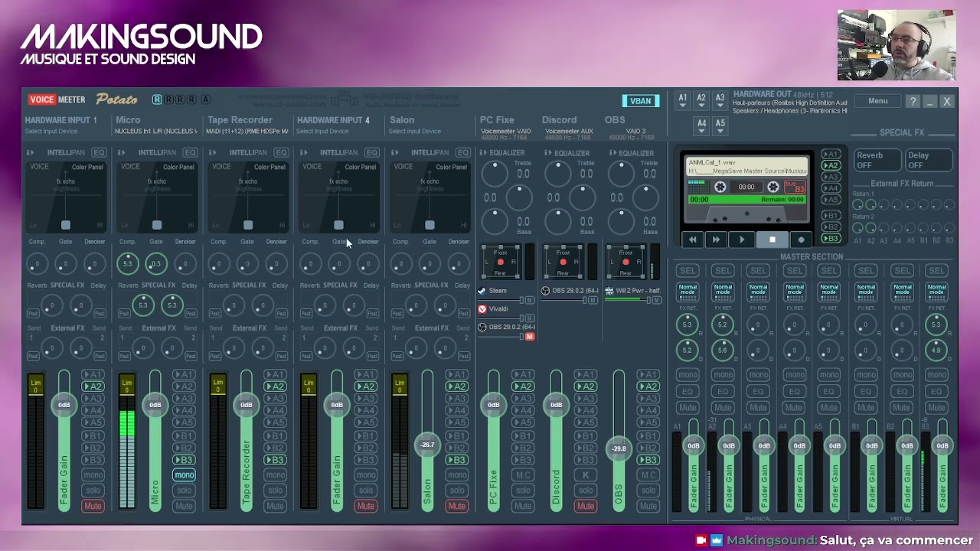This screenshot has width=980, height=551.
Task: Toggle mono on the Micro strip
Action: click(x=184, y=475)
